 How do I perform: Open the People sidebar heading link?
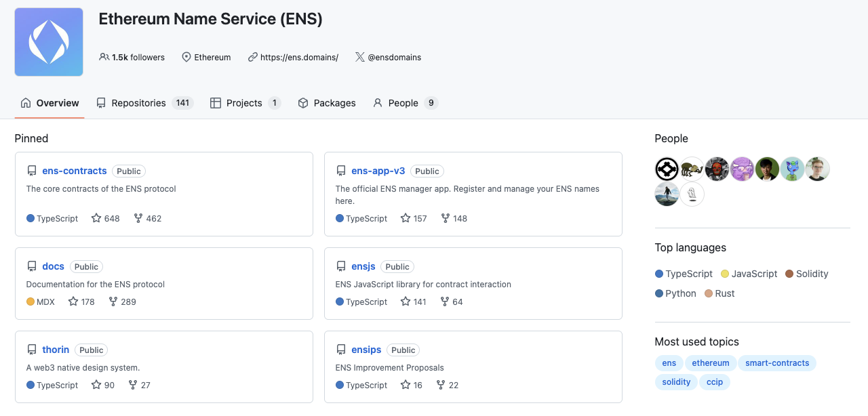(x=671, y=138)
